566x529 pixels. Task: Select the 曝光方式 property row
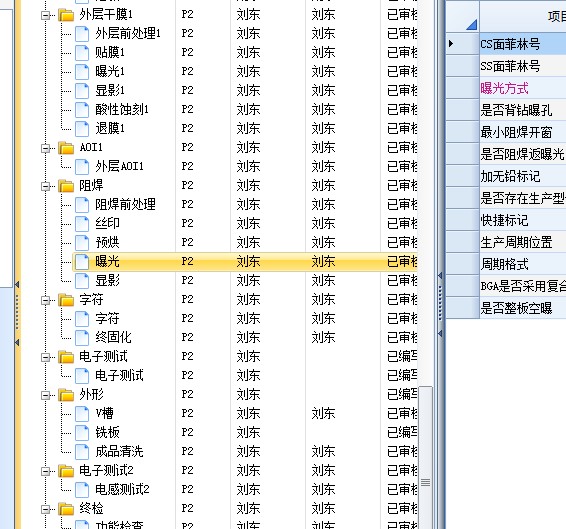(523, 88)
